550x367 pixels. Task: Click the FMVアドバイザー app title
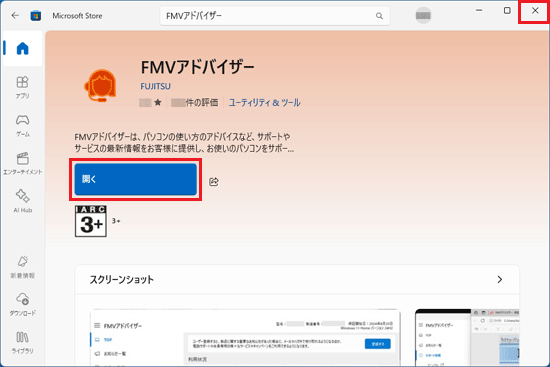pos(197,67)
